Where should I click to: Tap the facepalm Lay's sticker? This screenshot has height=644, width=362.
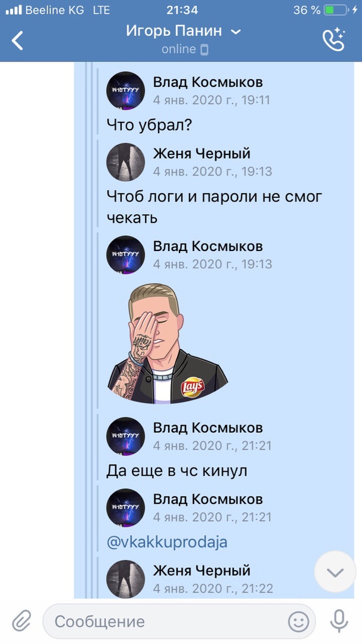[x=168, y=344]
